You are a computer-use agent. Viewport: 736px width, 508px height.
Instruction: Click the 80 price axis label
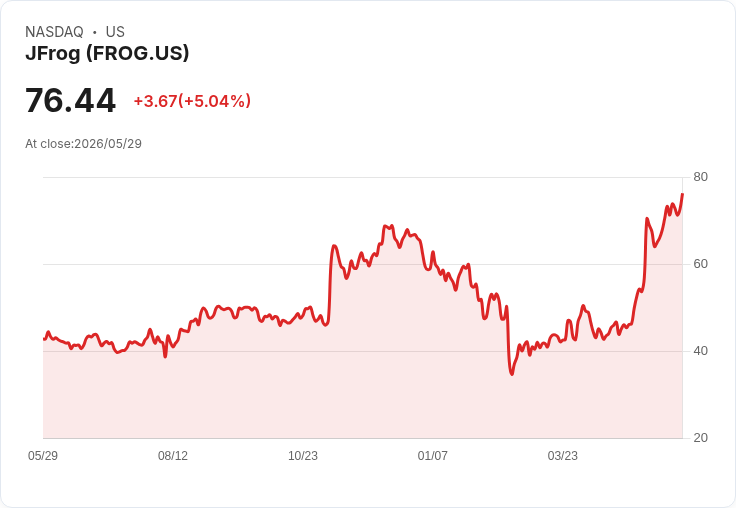[700, 177]
